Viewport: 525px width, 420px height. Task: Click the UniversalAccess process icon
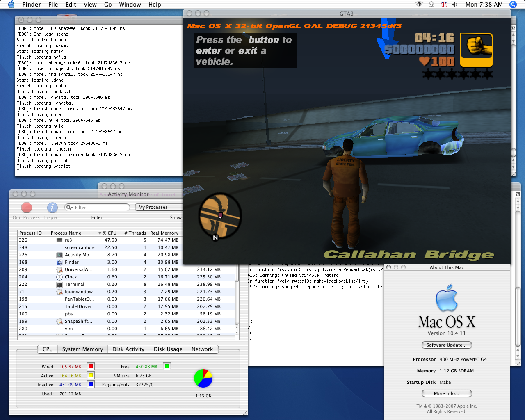click(59, 270)
